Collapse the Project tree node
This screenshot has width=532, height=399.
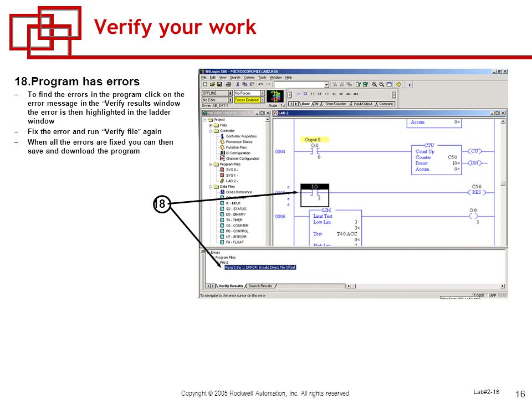(205, 120)
